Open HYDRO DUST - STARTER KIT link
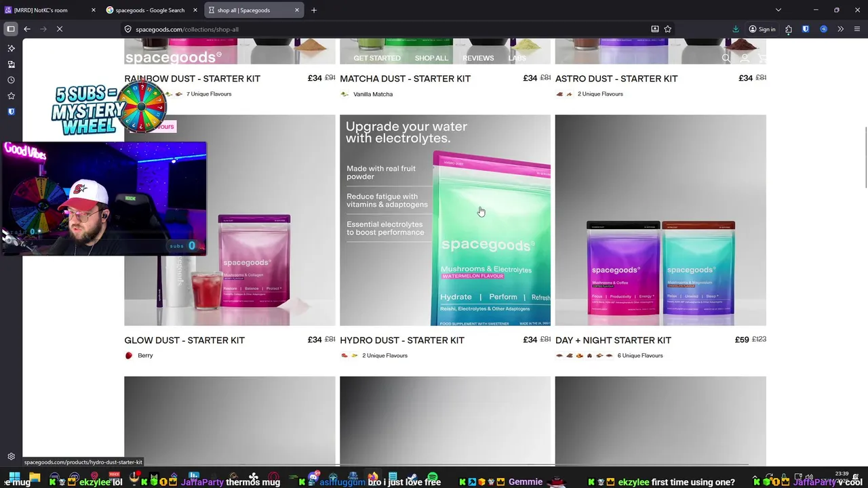This screenshot has height=488, width=868. [x=402, y=340]
